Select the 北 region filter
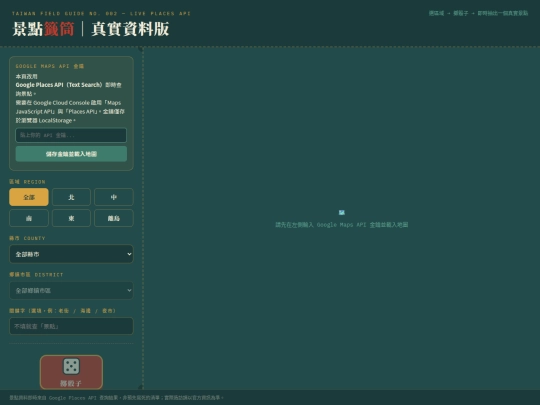This screenshot has width=540, height=405. (x=71, y=197)
